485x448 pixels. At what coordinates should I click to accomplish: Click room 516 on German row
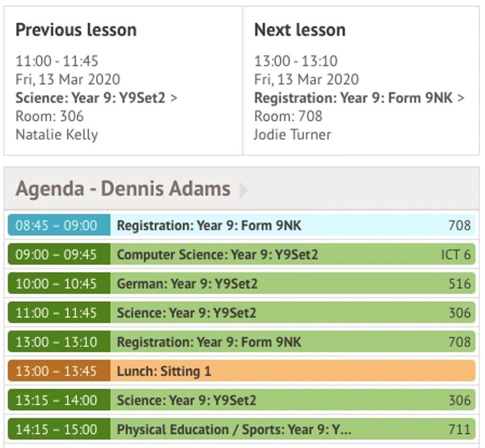click(459, 284)
